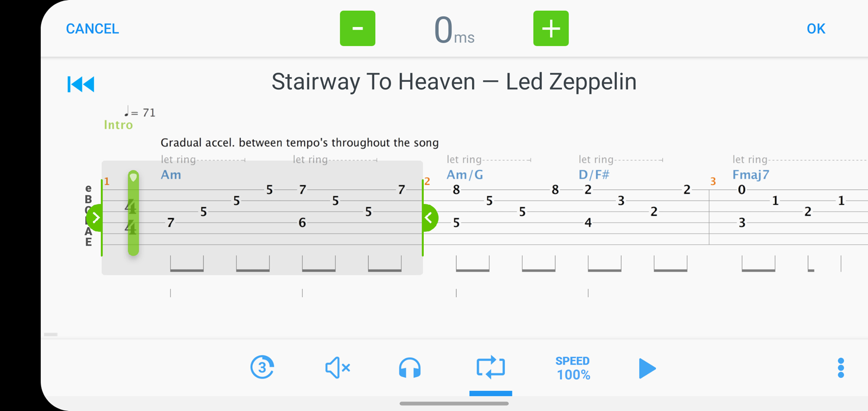Confirm with the OK button
This screenshot has width=868, height=411.
(x=816, y=29)
